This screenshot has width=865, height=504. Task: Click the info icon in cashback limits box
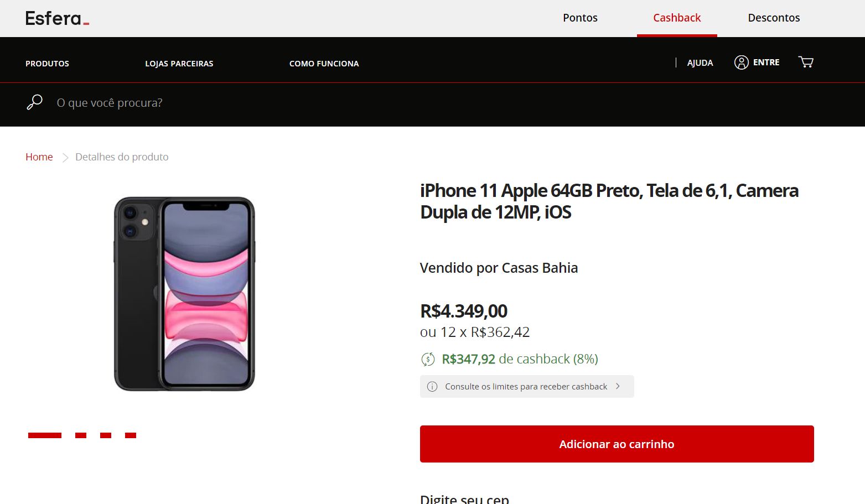[432, 387]
